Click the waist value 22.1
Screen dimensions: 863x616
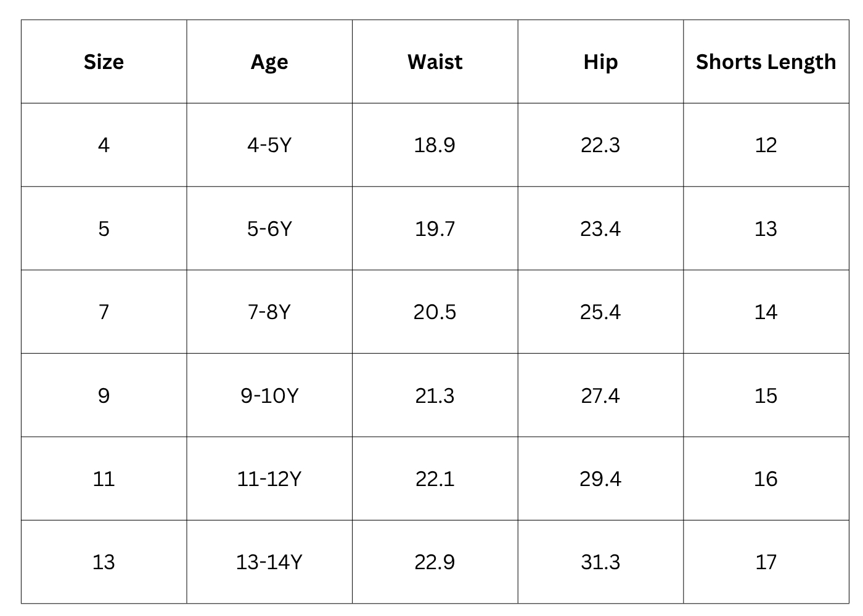[x=435, y=479]
